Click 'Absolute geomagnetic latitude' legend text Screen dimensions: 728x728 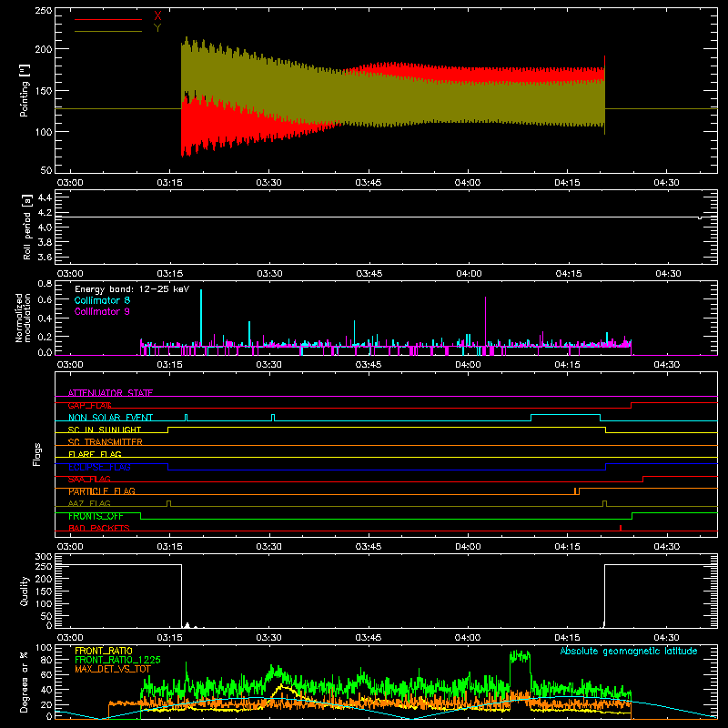pos(629,651)
